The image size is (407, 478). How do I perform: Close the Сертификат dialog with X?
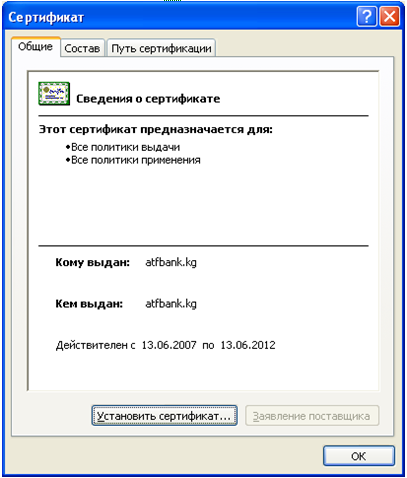[x=389, y=17]
